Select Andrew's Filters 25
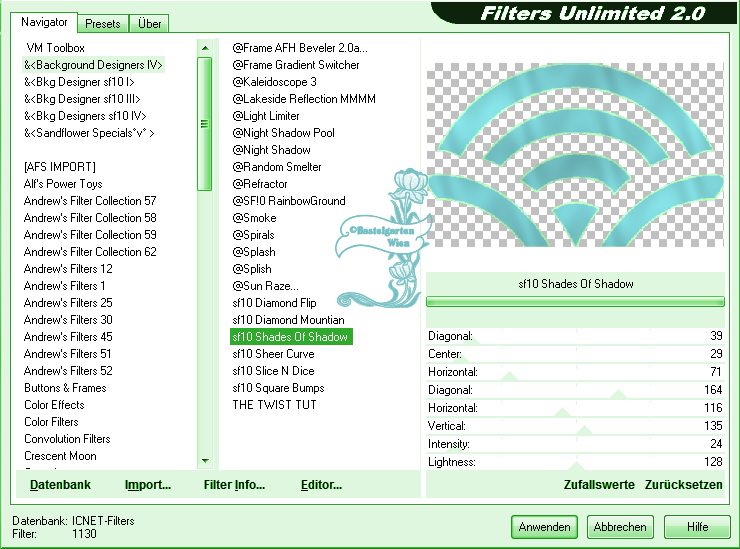This screenshot has width=740, height=549. [68, 303]
